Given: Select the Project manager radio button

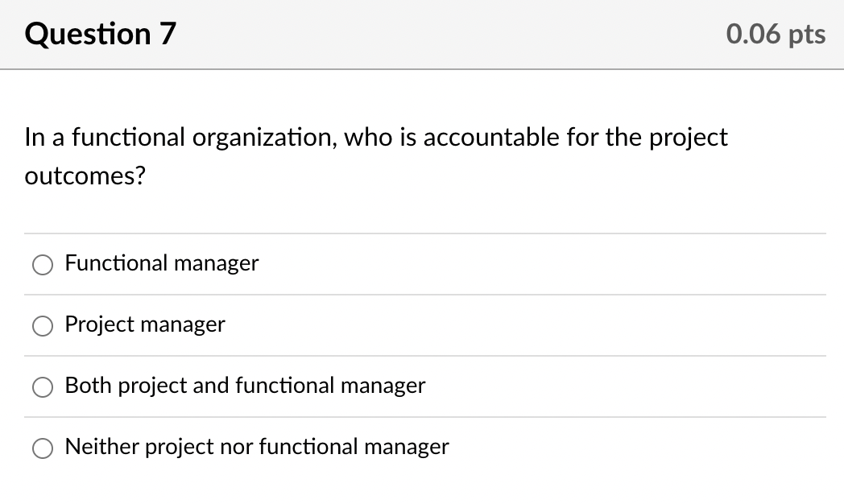Looking at the screenshot, I should point(42,325).
